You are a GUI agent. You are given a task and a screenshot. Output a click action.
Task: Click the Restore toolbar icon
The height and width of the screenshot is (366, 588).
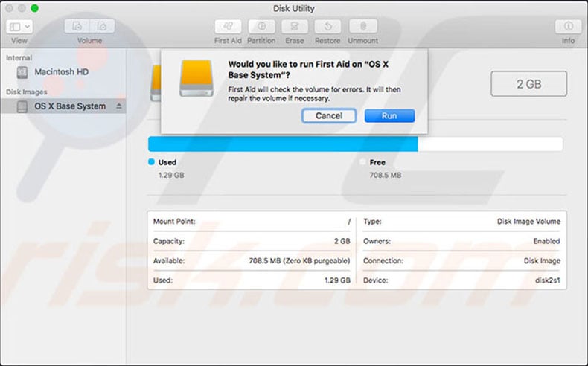click(327, 27)
